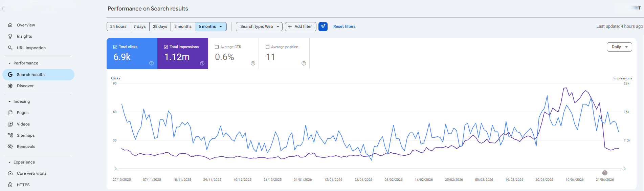The image size is (644, 191).
Task: Open help icon on Total impressions card
Action: pyautogui.click(x=202, y=63)
